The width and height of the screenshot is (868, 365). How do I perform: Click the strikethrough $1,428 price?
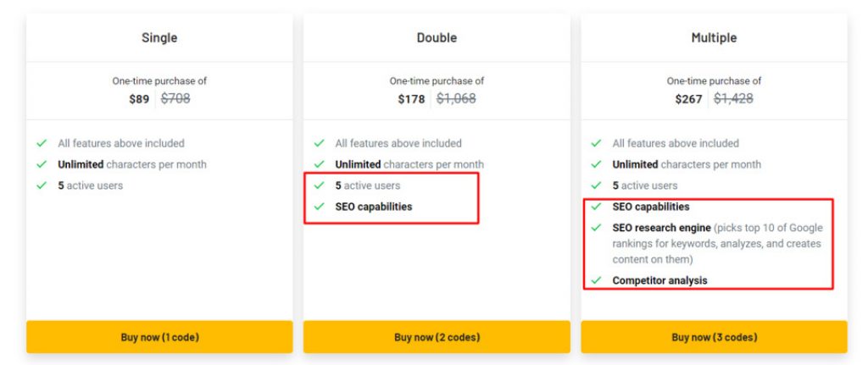pyautogui.click(x=733, y=99)
